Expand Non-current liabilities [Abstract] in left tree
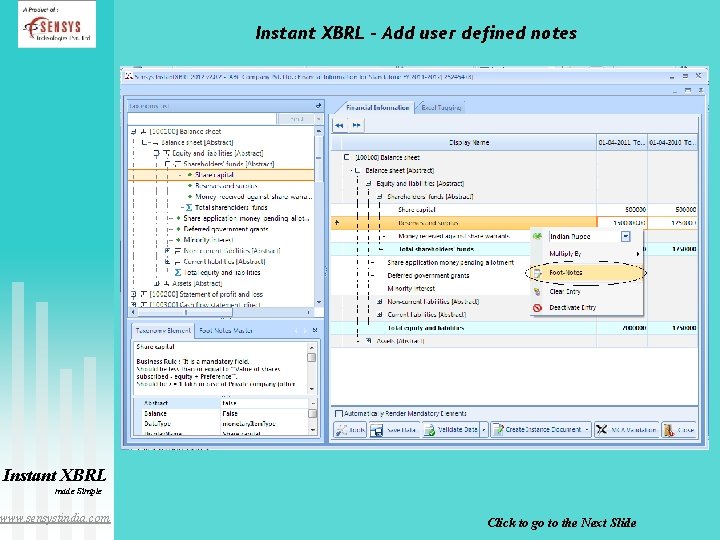Image resolution: width=720 pixels, height=540 pixels. pos(168,251)
